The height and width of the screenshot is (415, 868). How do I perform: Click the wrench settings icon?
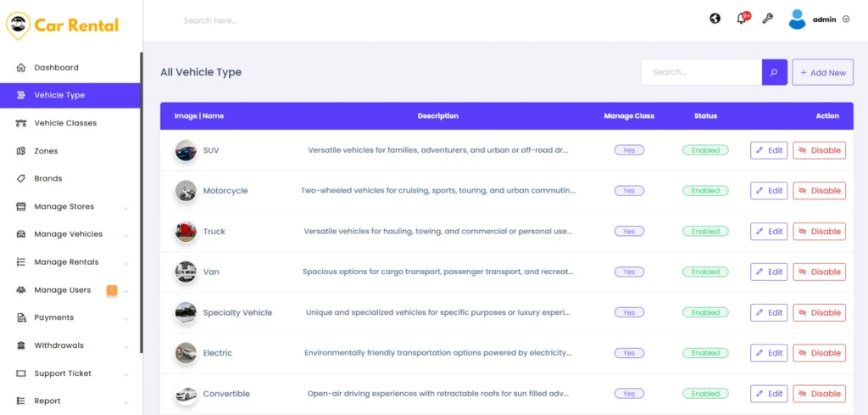coord(767,19)
